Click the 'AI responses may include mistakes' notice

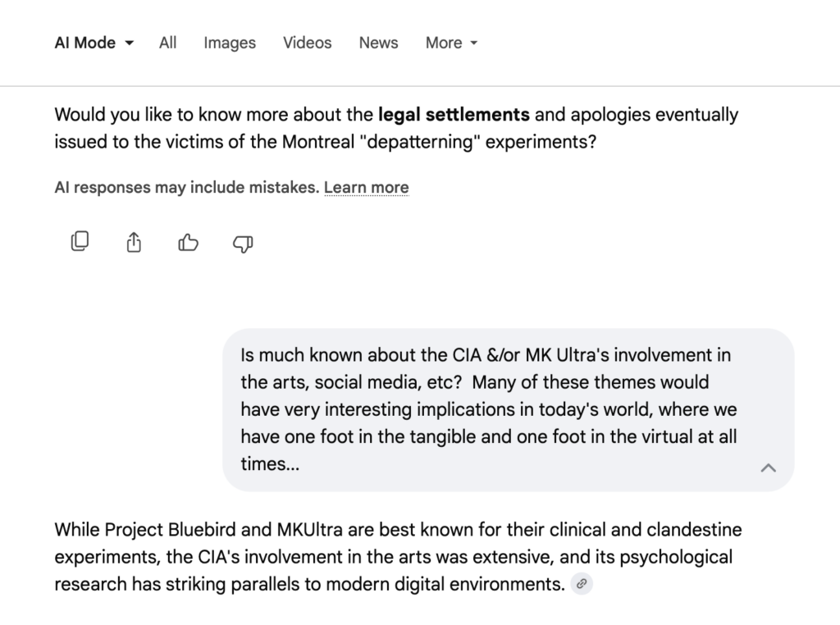click(x=186, y=188)
